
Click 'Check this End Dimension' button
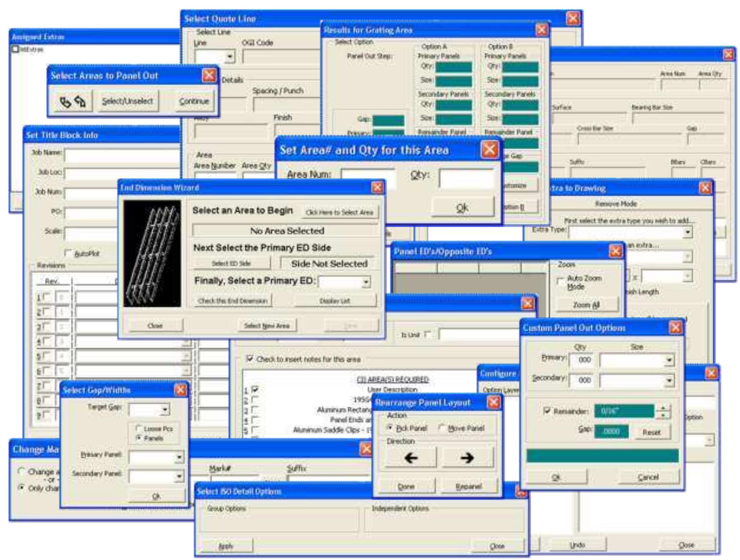(x=232, y=301)
